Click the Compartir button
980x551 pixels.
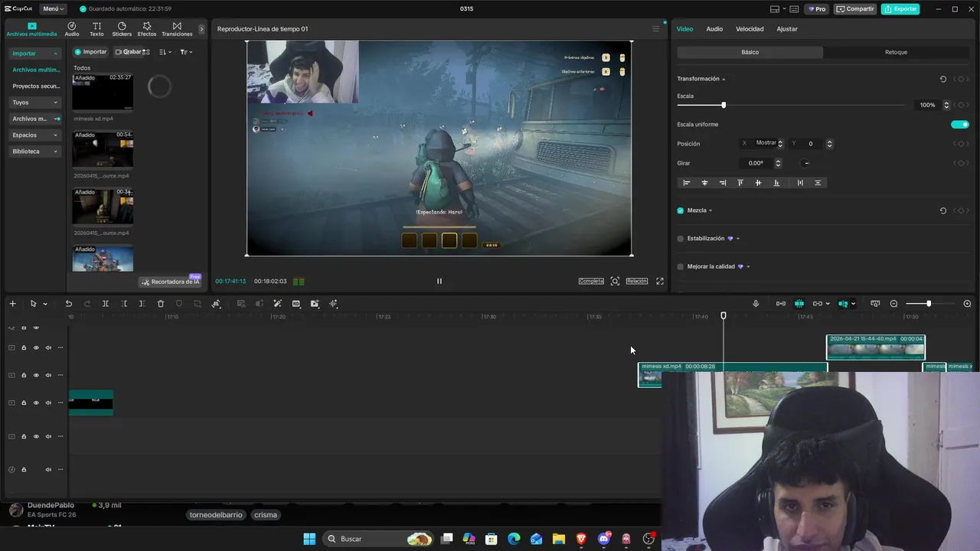[x=855, y=9]
